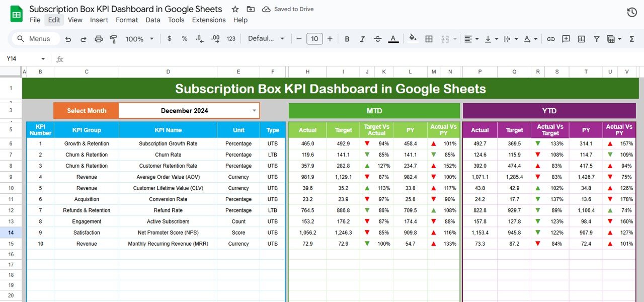The image size is (644, 302).
Task: Open the File menu
Action: 35,20
